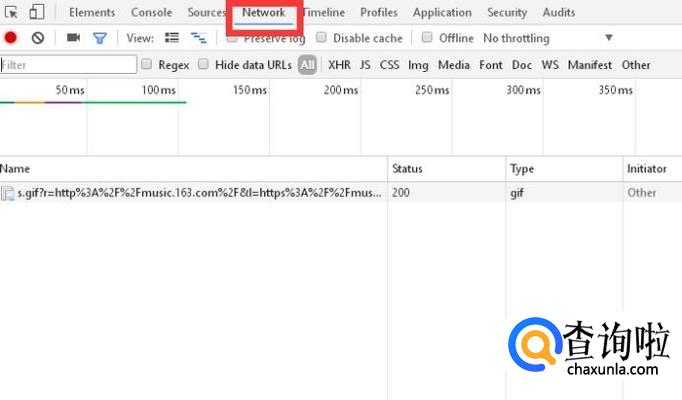The height and width of the screenshot is (400, 682).
Task: Open the Application tab
Action: pos(442,13)
